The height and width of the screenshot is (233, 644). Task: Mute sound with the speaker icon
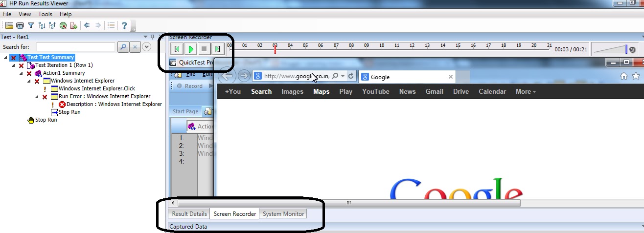point(632,50)
